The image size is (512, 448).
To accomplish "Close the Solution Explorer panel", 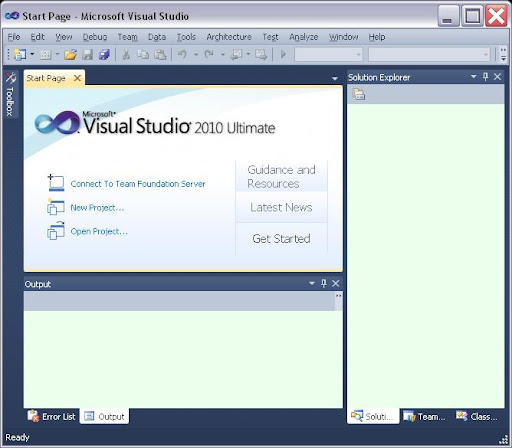I will [x=497, y=77].
